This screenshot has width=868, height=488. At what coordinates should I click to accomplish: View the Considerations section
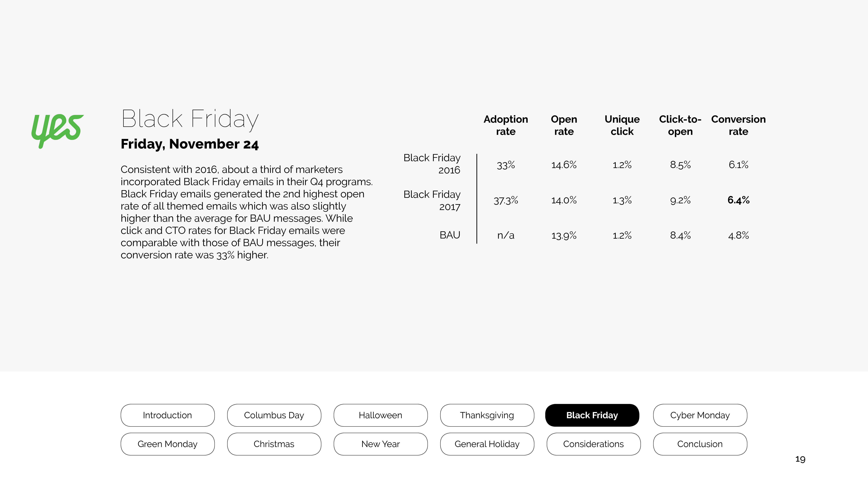point(593,444)
